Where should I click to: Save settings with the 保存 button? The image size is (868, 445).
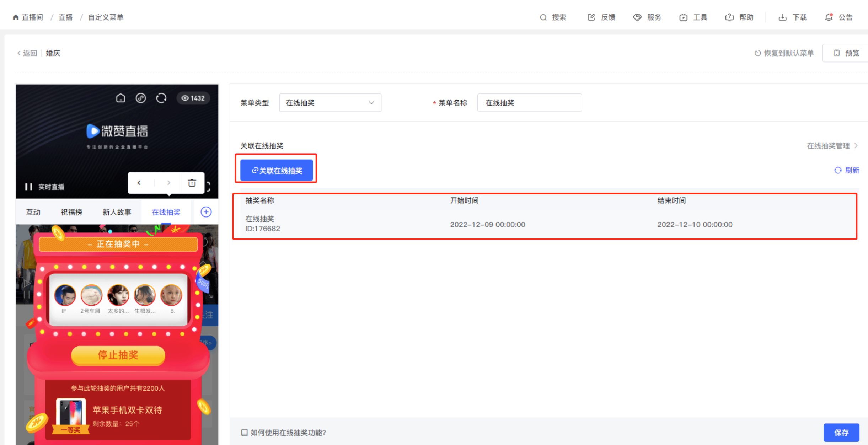[841, 433]
